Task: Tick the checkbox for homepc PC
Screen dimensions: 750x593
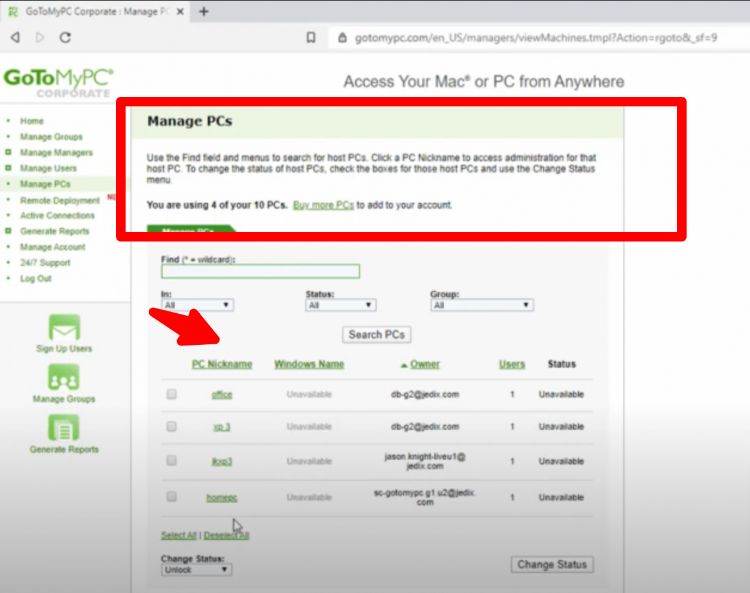Action: click(x=171, y=497)
